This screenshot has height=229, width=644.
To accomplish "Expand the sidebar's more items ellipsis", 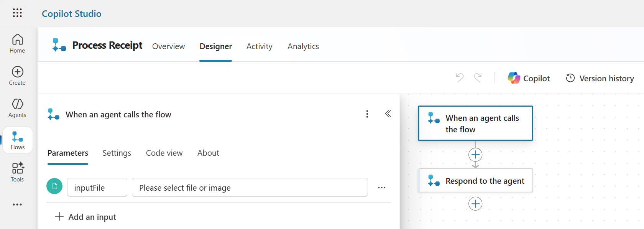I will [x=17, y=204].
